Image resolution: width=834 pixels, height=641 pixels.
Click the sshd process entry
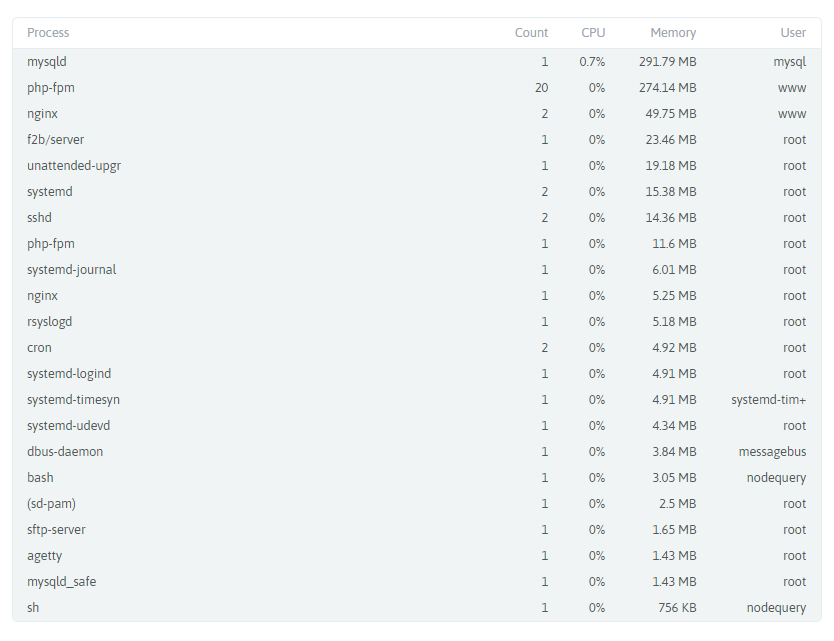pyautogui.click(x=40, y=218)
